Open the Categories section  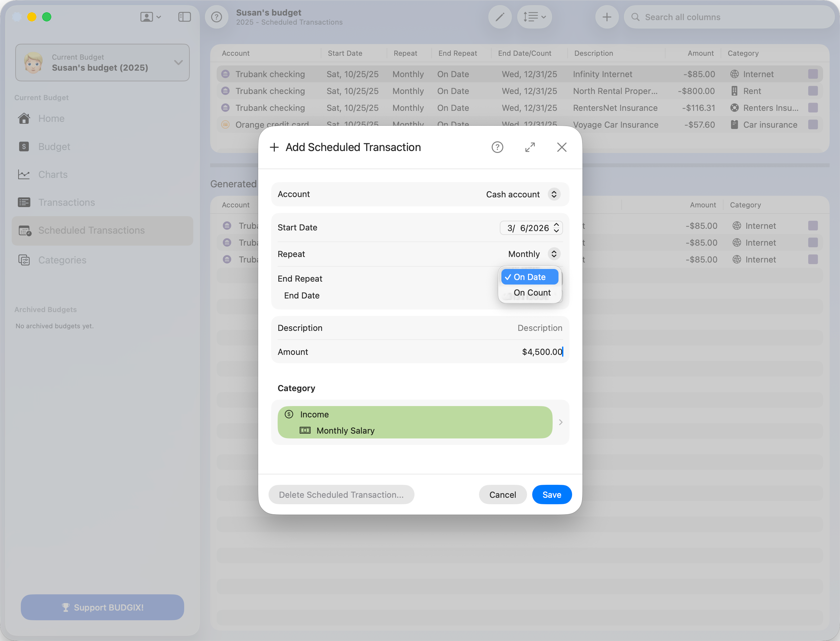[62, 260]
